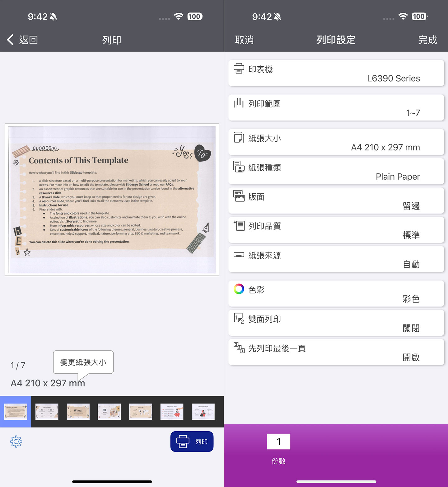The image size is (448, 487).
Task: Tap 返回 to go back
Action: click(x=29, y=40)
